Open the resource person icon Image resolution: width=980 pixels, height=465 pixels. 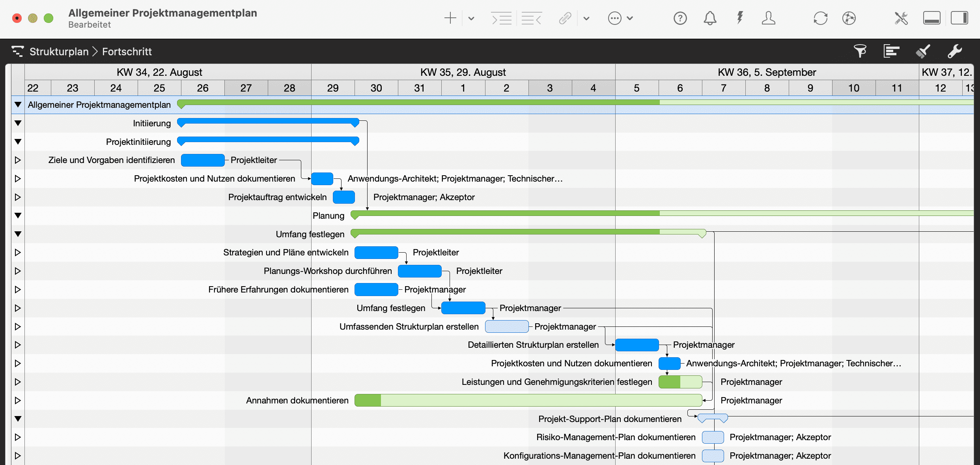(x=769, y=18)
